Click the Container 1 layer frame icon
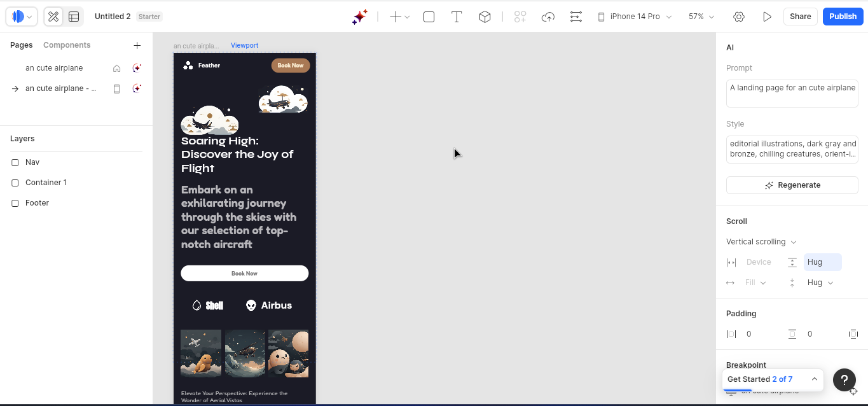Image resolution: width=868 pixels, height=406 pixels. click(x=15, y=183)
